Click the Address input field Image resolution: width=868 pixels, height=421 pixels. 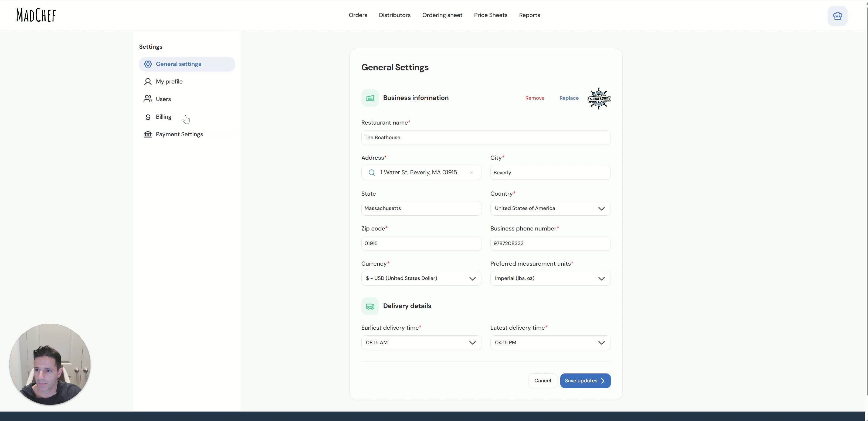(421, 173)
